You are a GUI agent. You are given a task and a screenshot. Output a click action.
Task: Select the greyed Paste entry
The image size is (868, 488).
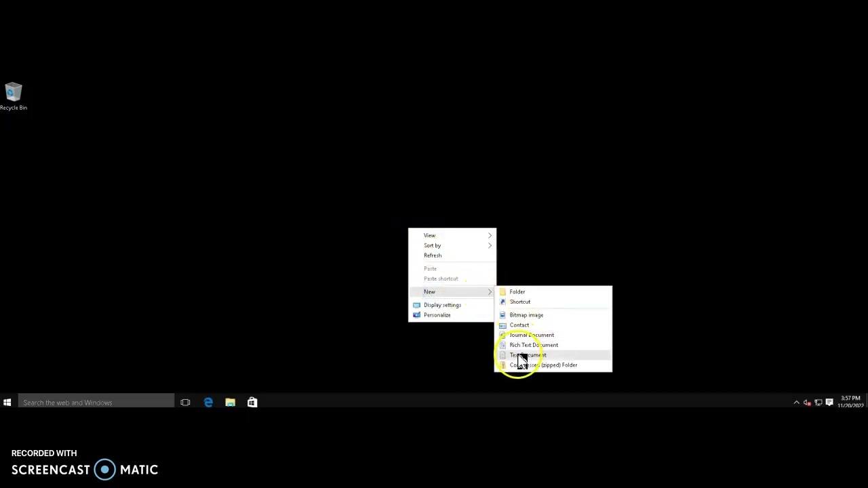[452, 268]
